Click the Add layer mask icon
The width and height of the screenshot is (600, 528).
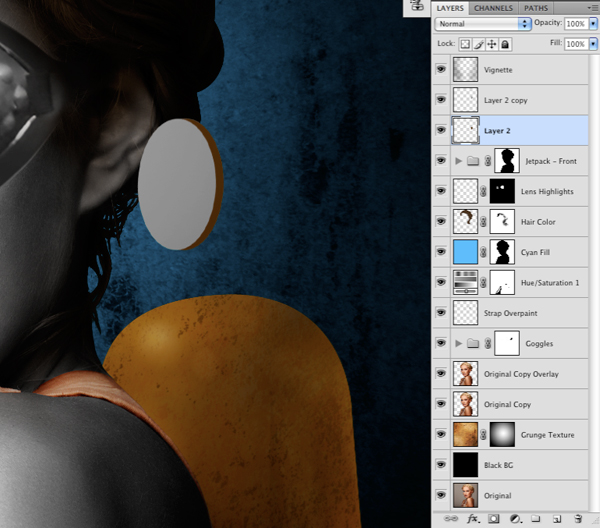494,519
